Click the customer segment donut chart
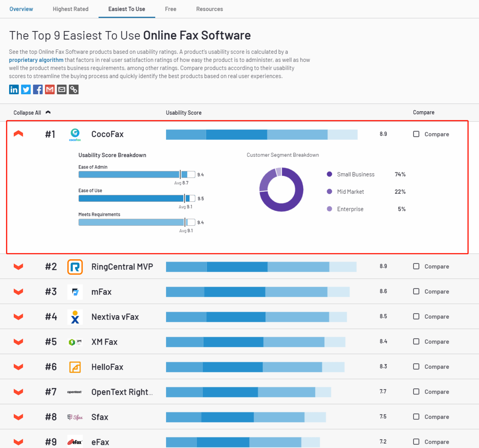Screen dimensions: 479x448 tap(281, 189)
